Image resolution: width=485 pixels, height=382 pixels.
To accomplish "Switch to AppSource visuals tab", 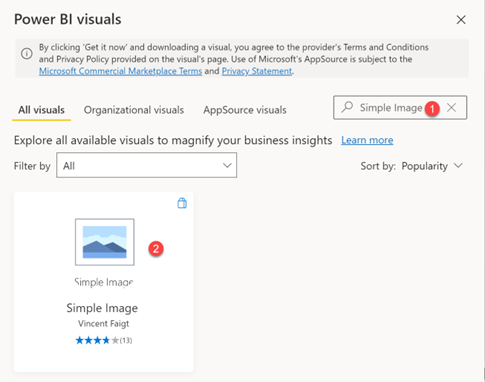I will pos(245,110).
